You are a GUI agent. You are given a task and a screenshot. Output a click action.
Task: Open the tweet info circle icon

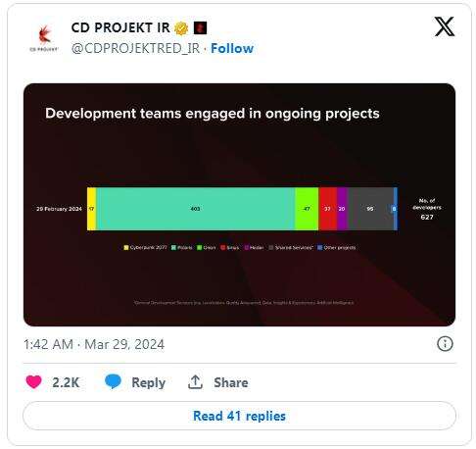445,344
